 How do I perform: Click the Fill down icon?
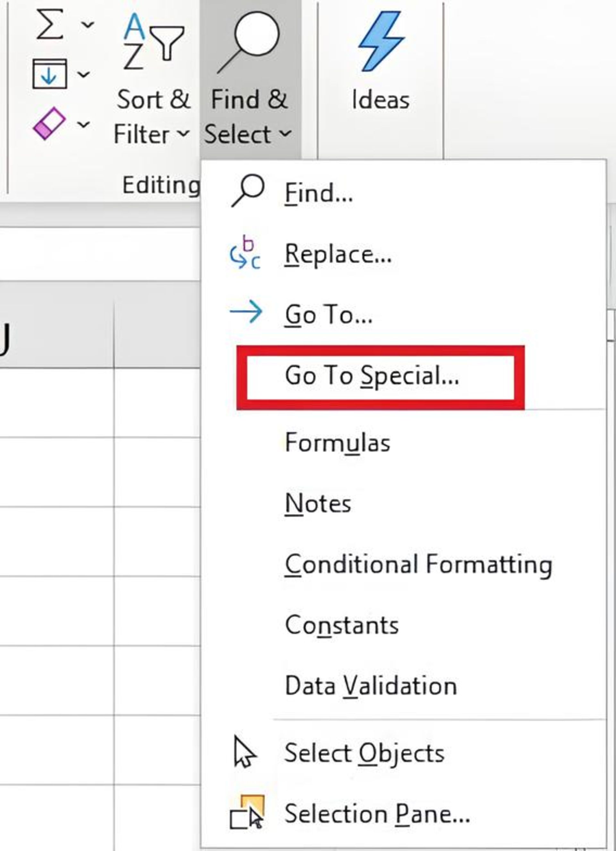tap(49, 74)
